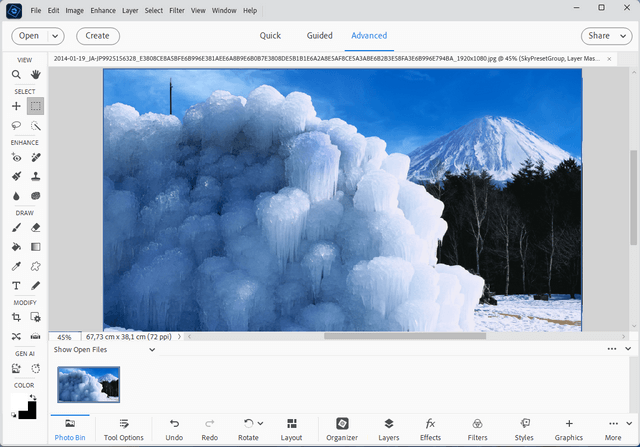Viewport: 640px width, 447px height.
Task: Expand the Open button dropdown arrow
Action: 54,36
